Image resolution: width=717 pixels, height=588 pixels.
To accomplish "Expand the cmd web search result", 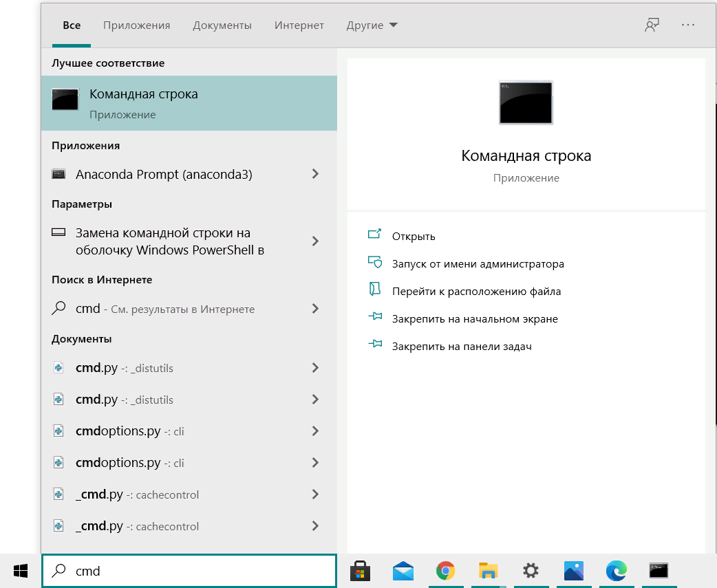I will 315,309.
